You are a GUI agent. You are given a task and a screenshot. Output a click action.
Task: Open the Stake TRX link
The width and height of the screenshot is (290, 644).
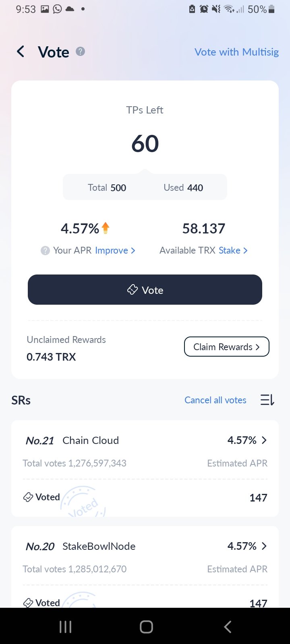pos(233,250)
